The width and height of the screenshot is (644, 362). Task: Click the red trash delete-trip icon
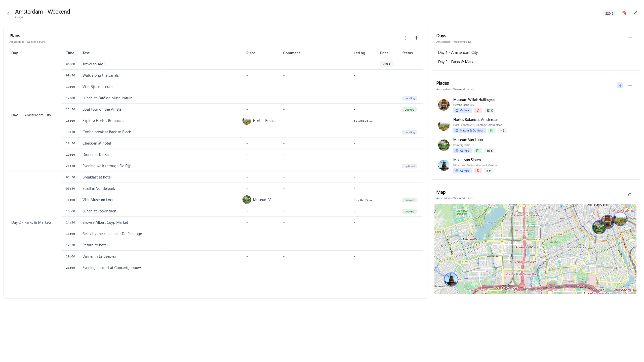point(624,13)
